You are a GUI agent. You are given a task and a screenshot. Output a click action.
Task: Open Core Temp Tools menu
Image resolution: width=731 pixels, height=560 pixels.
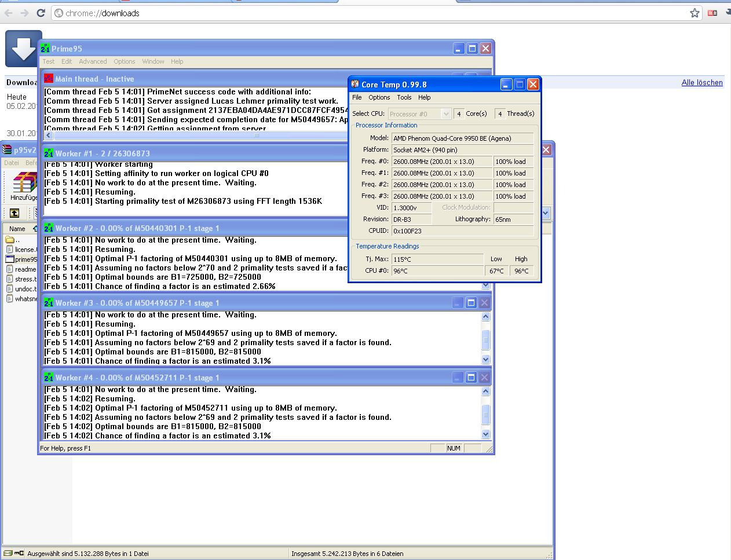(404, 97)
